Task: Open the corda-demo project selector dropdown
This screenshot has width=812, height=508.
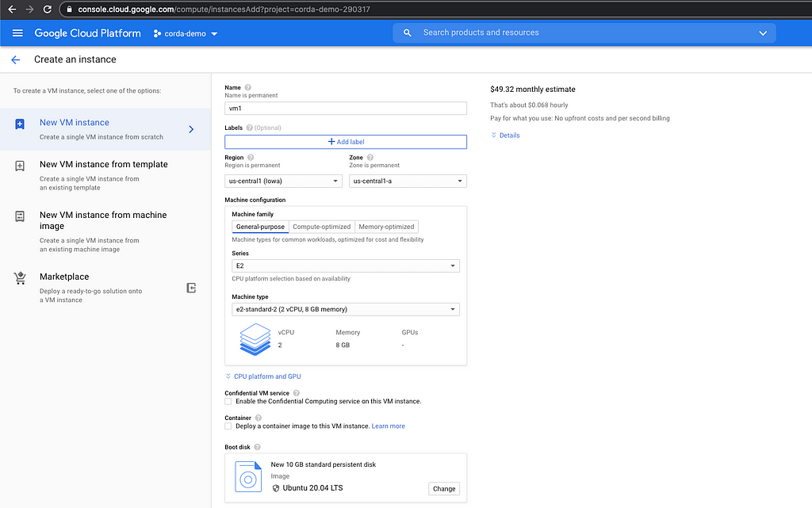Action: (x=186, y=33)
